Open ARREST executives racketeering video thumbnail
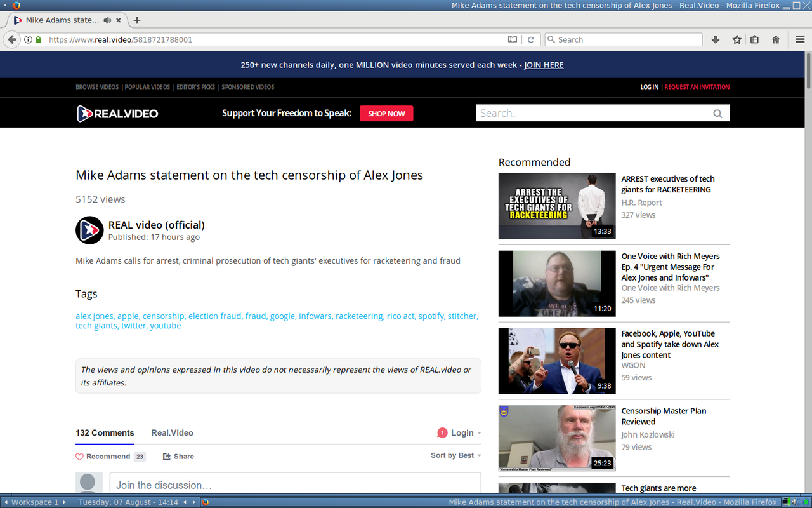812x508 pixels. point(557,206)
